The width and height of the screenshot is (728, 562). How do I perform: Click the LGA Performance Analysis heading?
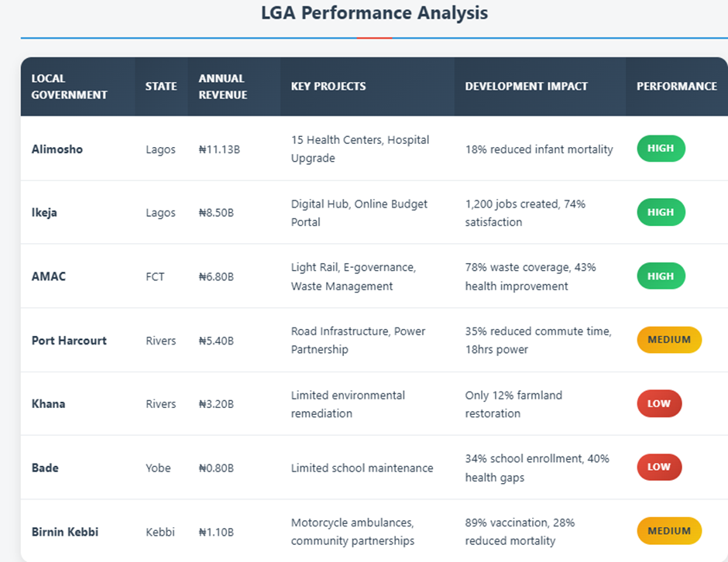click(374, 13)
